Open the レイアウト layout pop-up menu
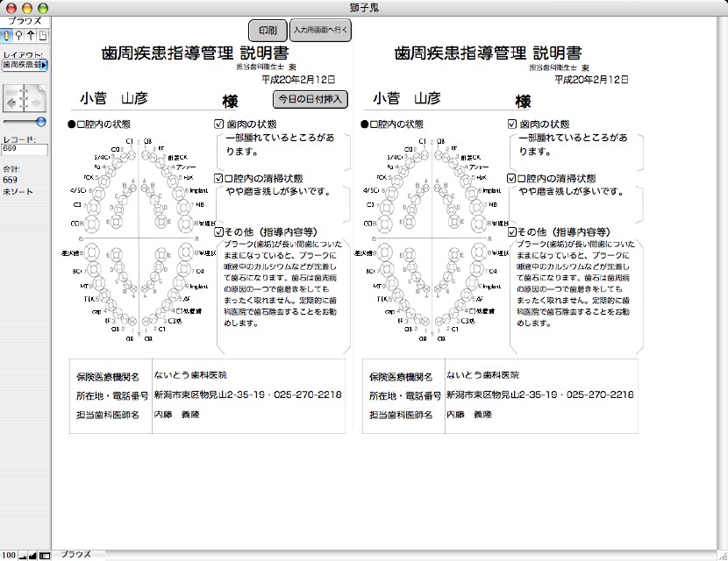The width and height of the screenshot is (728, 561). click(25, 65)
